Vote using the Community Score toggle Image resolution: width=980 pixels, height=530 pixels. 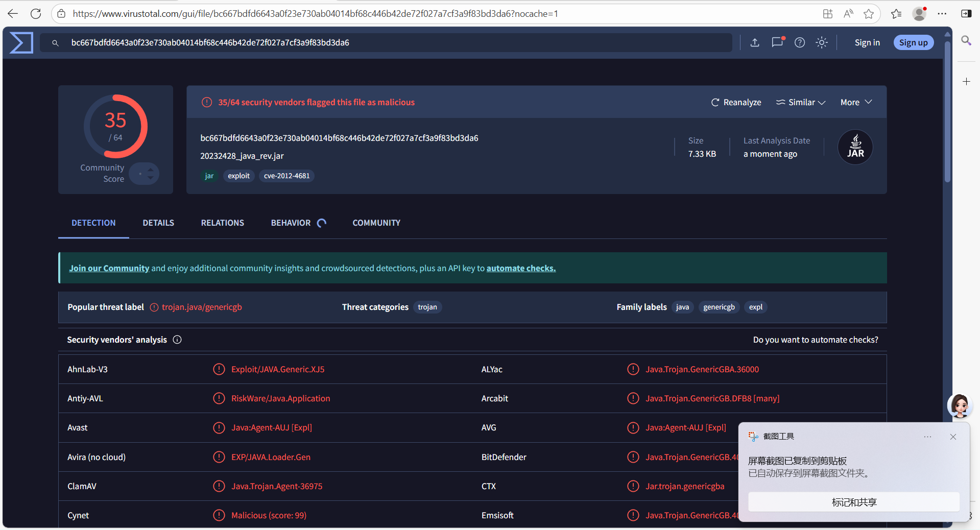pyautogui.click(x=144, y=174)
